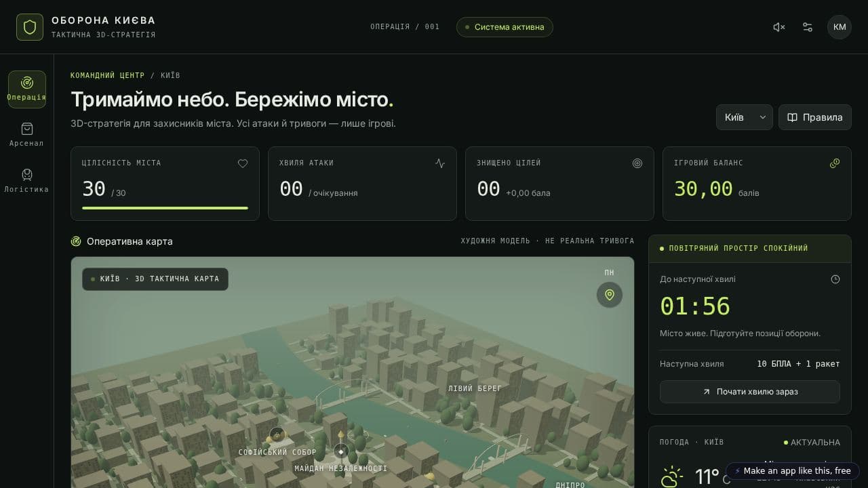Click the Оборона Києва title
Screen dimensions: 868x488
point(104,20)
